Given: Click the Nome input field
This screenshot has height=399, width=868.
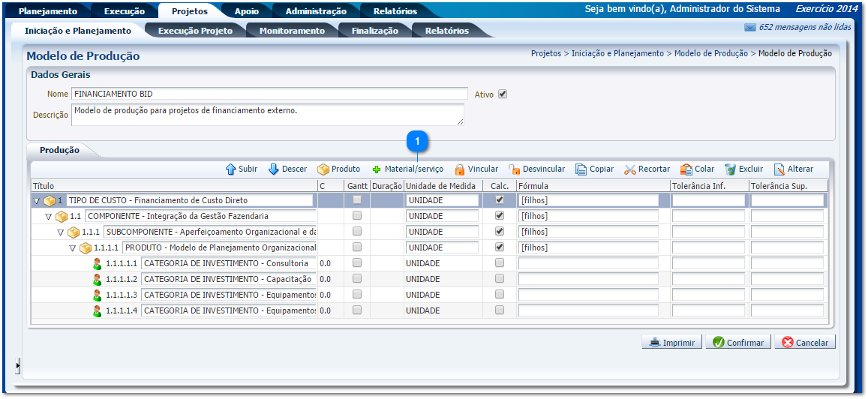Looking at the screenshot, I should pos(269,94).
